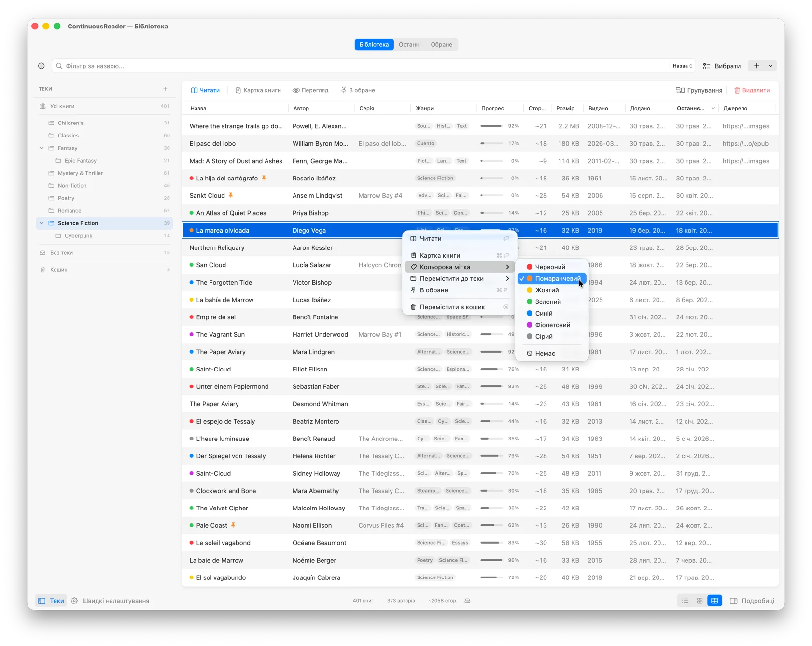Click the storage disk icon in status bar
The image size is (812, 646).
coord(467,601)
